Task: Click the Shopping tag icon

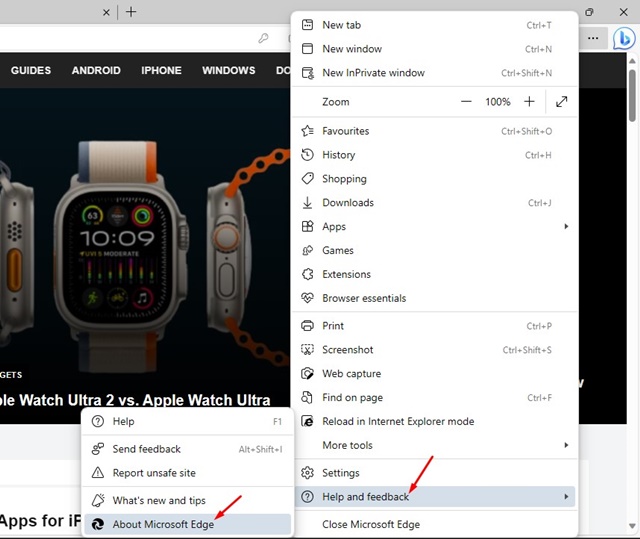Action: click(x=307, y=179)
